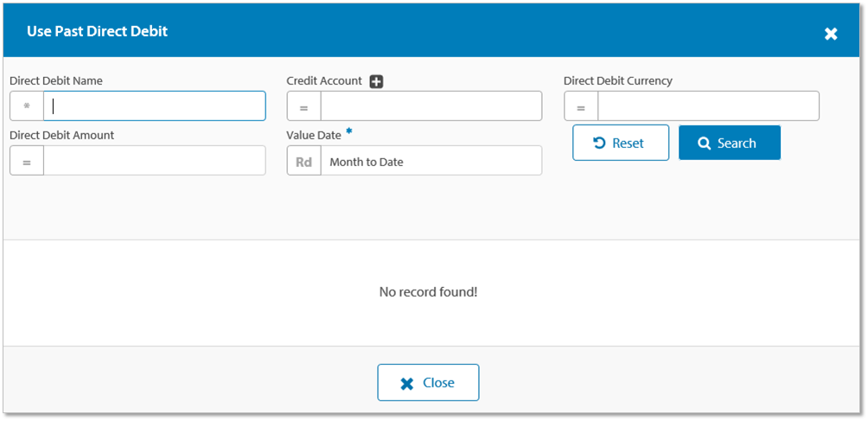868x421 pixels.
Task: Click the Close button at the bottom
Action: [428, 382]
